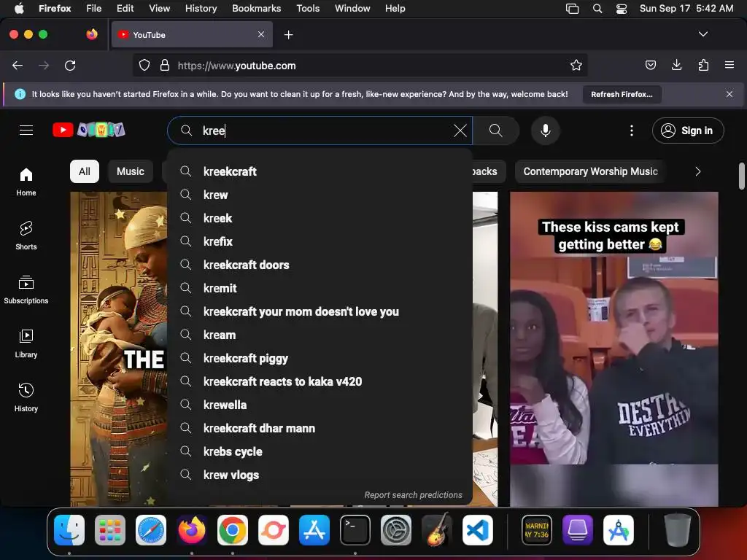Screen dimensions: 747x560
Task: Select Contemporary Worship Music chip
Action: click(x=590, y=171)
